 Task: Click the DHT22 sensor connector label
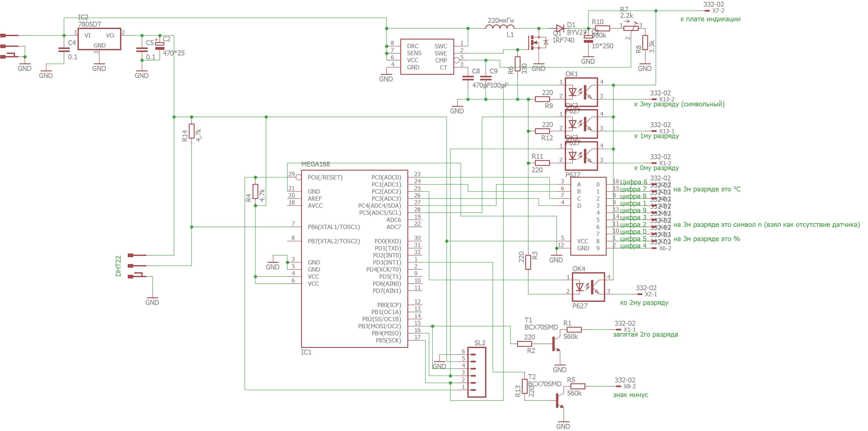(x=118, y=266)
